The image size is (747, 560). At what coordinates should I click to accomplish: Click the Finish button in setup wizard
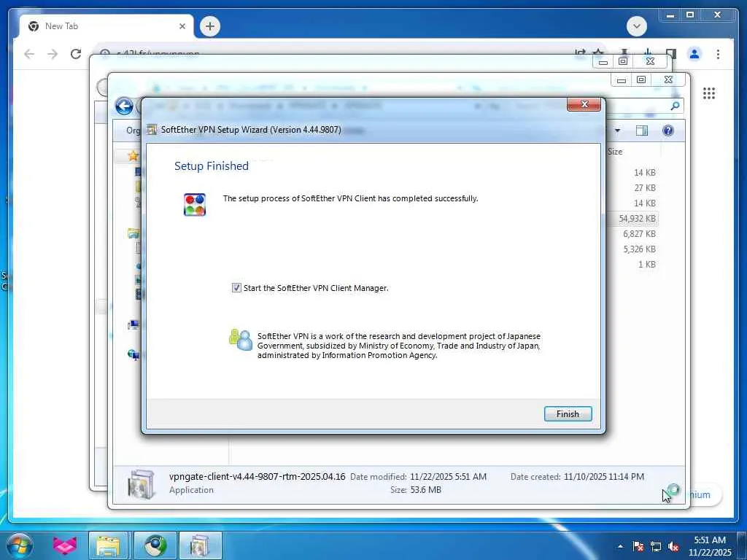click(568, 414)
